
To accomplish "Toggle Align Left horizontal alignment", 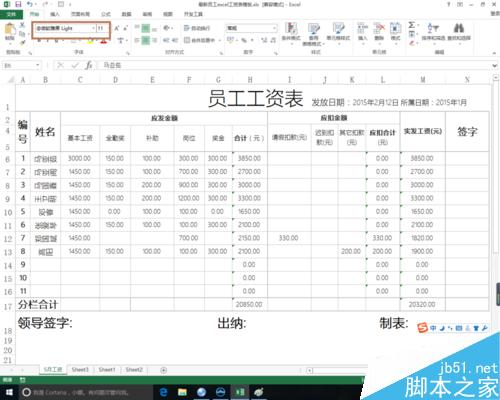I will click(x=137, y=40).
